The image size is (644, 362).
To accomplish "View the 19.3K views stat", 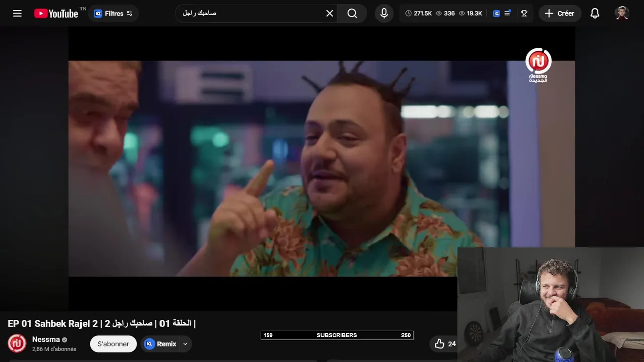I will 470,13.
